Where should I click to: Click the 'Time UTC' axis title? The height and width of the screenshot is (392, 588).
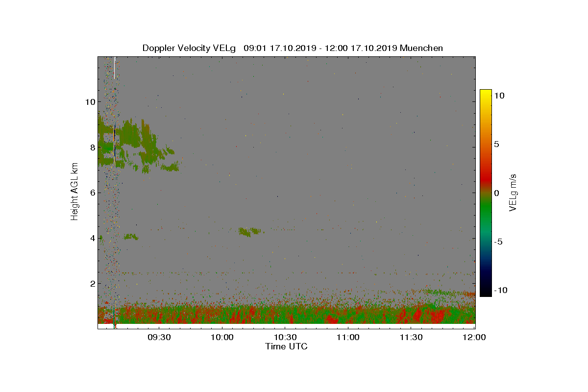(x=287, y=346)
